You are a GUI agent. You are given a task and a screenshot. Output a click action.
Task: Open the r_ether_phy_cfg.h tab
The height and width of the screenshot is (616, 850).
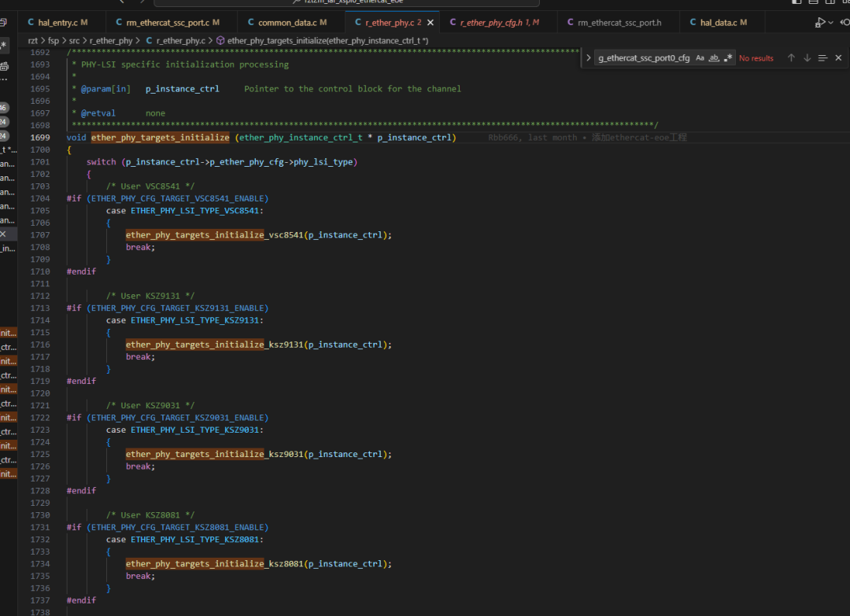(x=490, y=23)
